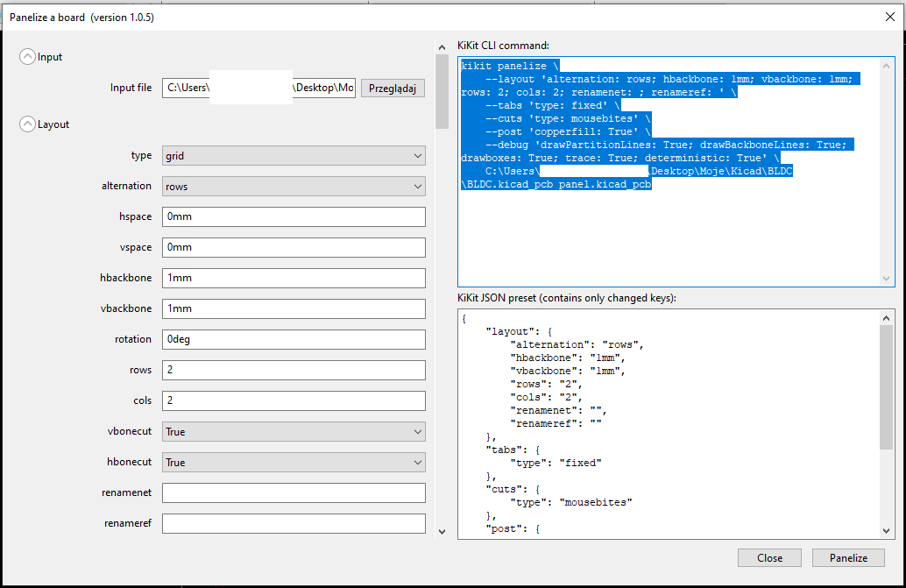
Task: Click the Close button
Action: pyautogui.click(x=769, y=558)
